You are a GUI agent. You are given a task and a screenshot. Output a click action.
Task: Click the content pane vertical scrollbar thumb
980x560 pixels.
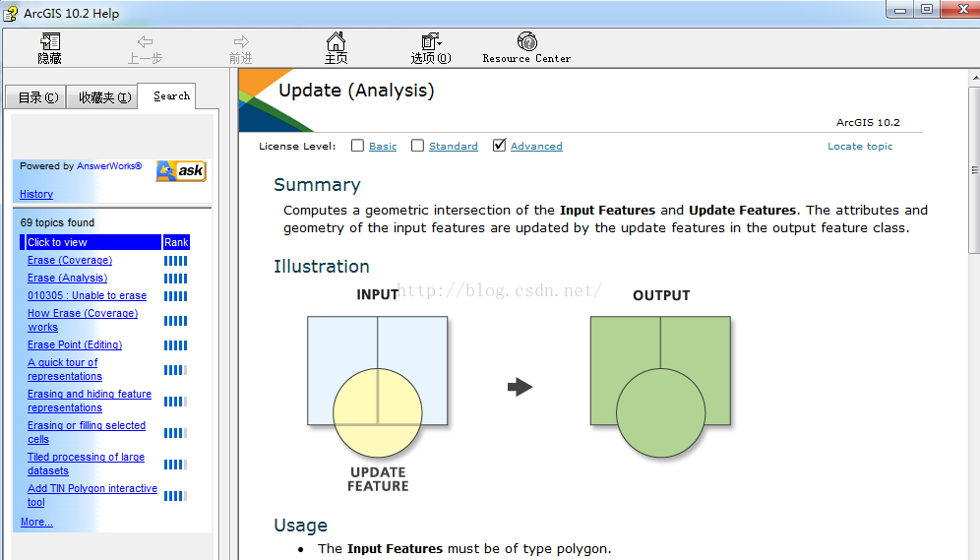974,170
